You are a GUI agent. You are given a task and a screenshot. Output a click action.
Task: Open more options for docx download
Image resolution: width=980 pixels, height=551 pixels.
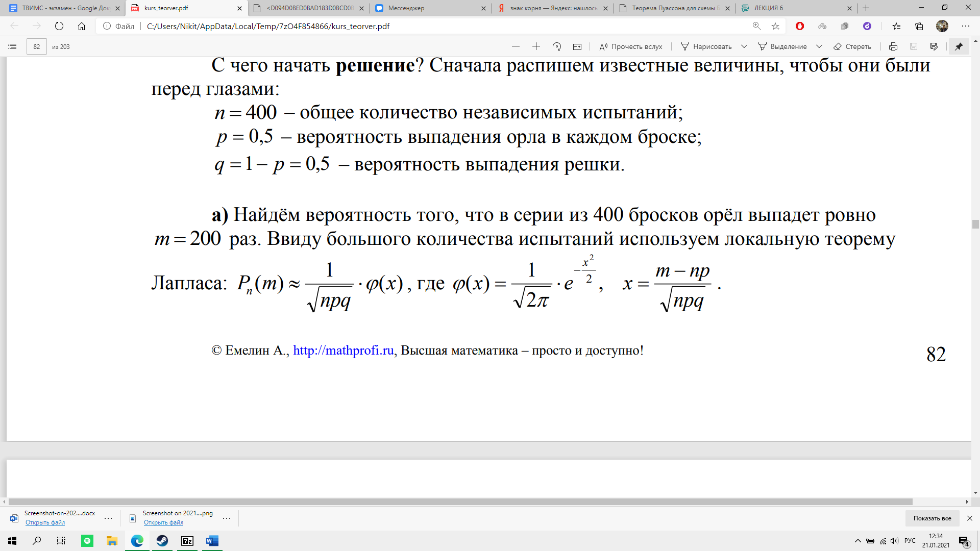[108, 518]
